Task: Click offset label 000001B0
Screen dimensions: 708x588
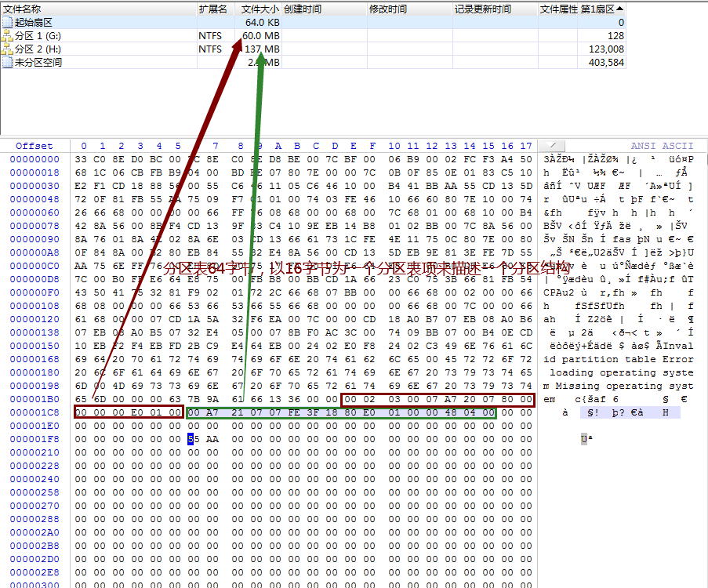Action: click(x=34, y=399)
